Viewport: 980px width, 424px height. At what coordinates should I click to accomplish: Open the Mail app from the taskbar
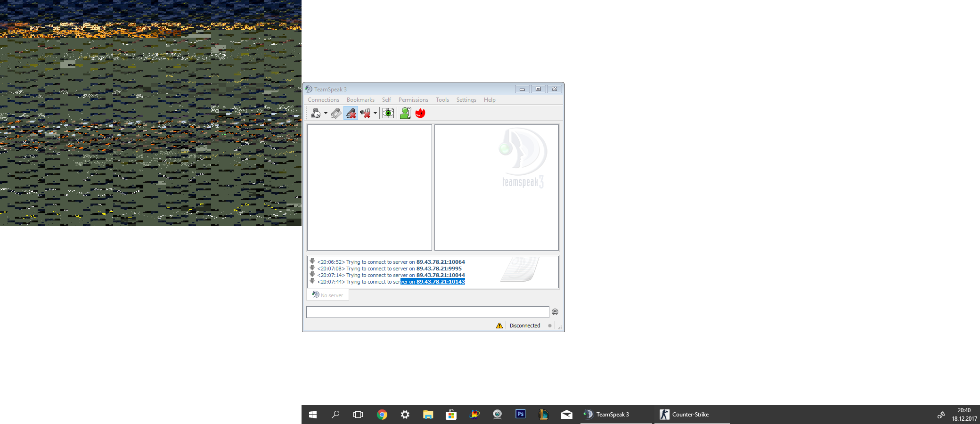click(567, 415)
